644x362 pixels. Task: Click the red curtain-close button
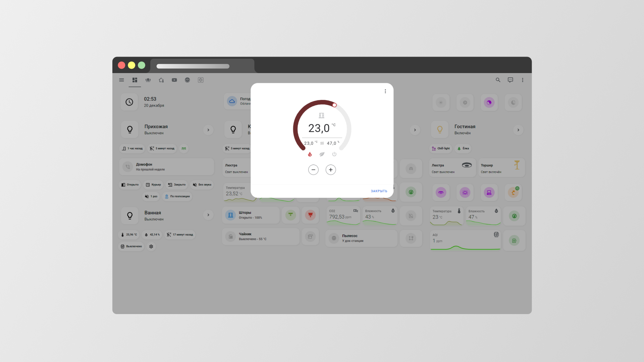[x=310, y=215]
